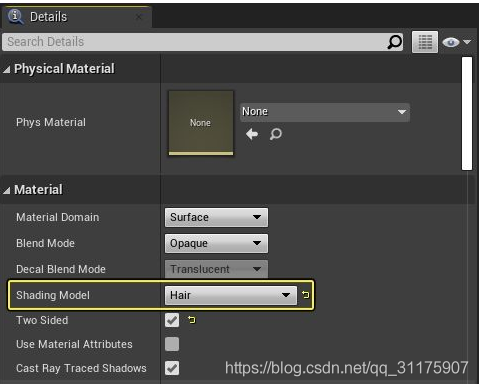The image size is (479, 387).
Task: Click the Two Sided property label
Action: tap(42, 320)
